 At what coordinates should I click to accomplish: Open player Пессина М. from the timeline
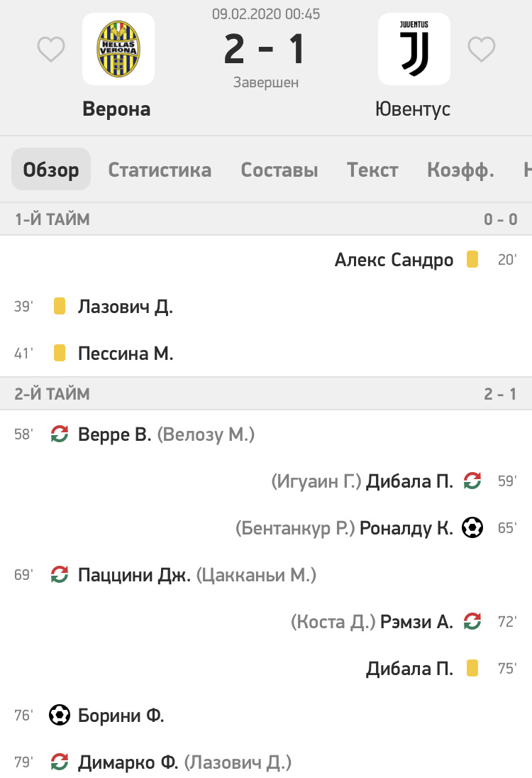pyautogui.click(x=126, y=354)
